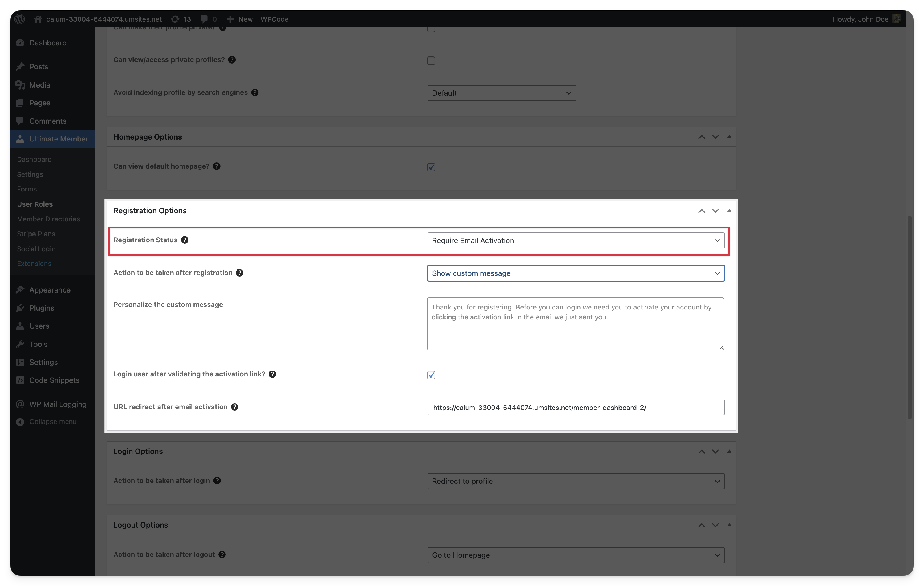The width and height of the screenshot is (924, 586).
Task: Move Logout Options panel down
Action: pyautogui.click(x=715, y=525)
